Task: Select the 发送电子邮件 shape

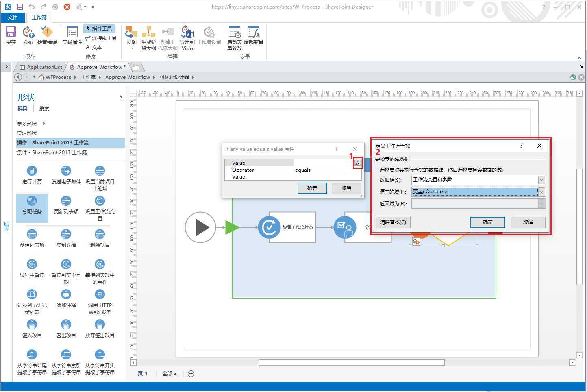Action: pos(66,175)
